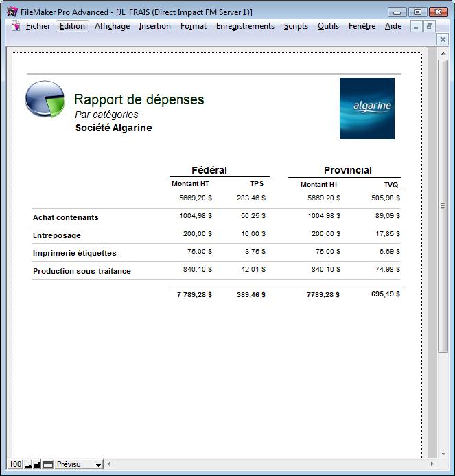Click the Rapport de dépenses title

tap(139, 99)
